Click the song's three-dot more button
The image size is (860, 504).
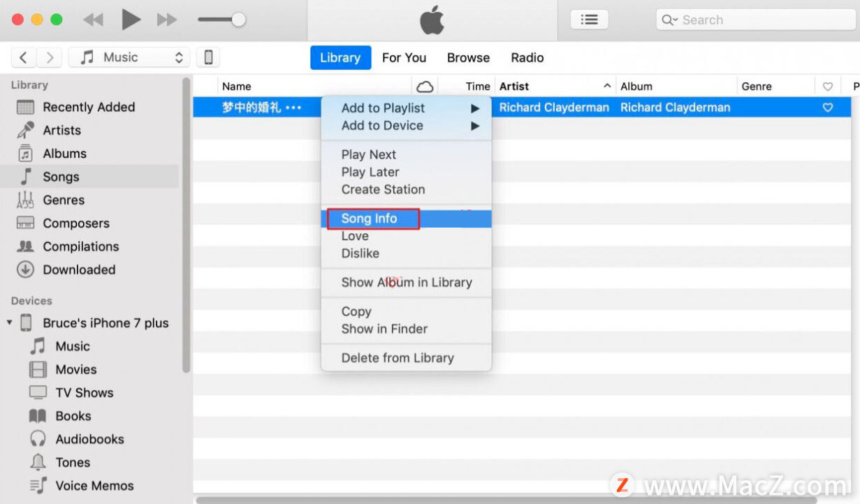click(294, 108)
